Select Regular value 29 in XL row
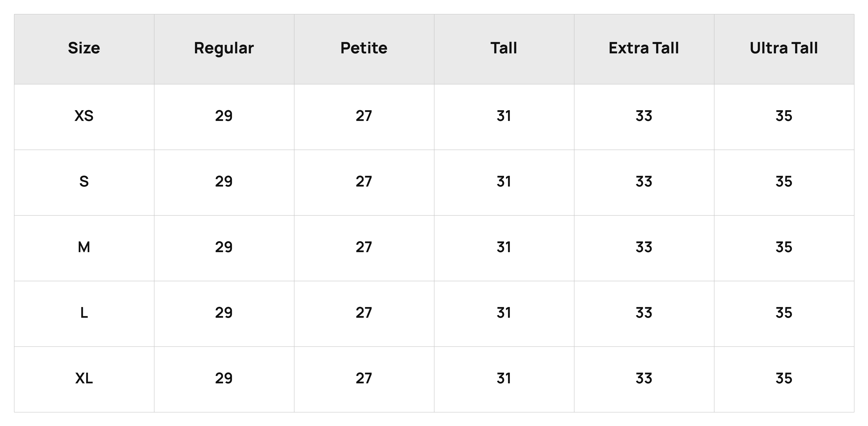Viewport: 868px width, 426px height. pyautogui.click(x=224, y=379)
